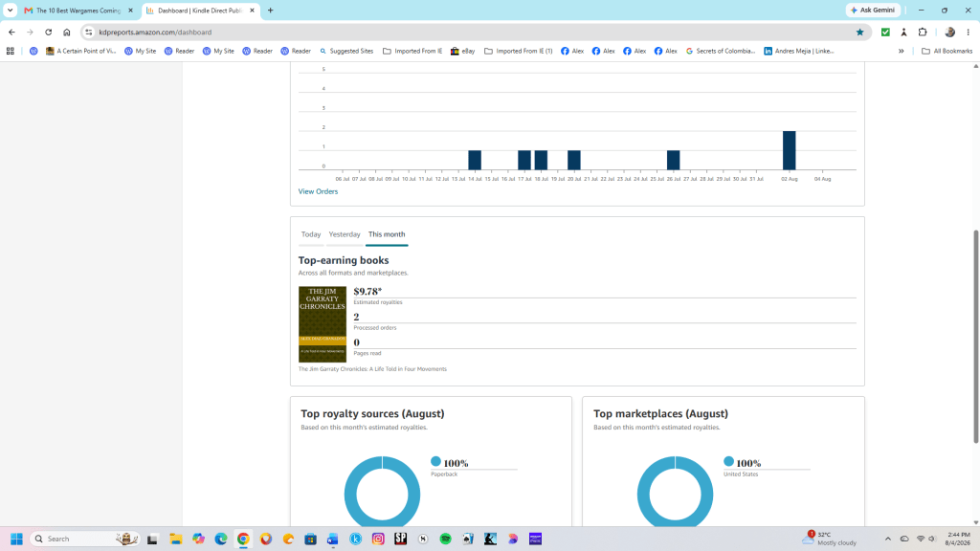Open Task View on the taskbar
This screenshot has width=980, height=551.
(x=152, y=539)
